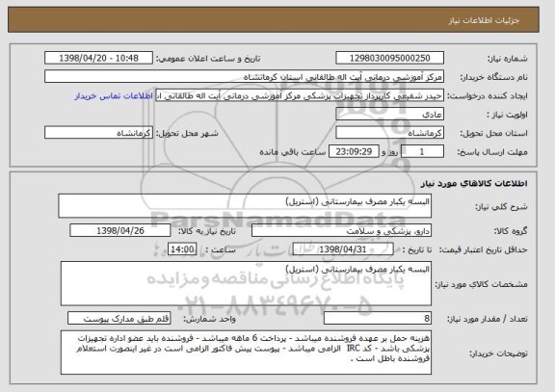Click the حداقل تاریخ اعتبار قیمت label
The width and height of the screenshot is (555, 392).
coord(484,249)
